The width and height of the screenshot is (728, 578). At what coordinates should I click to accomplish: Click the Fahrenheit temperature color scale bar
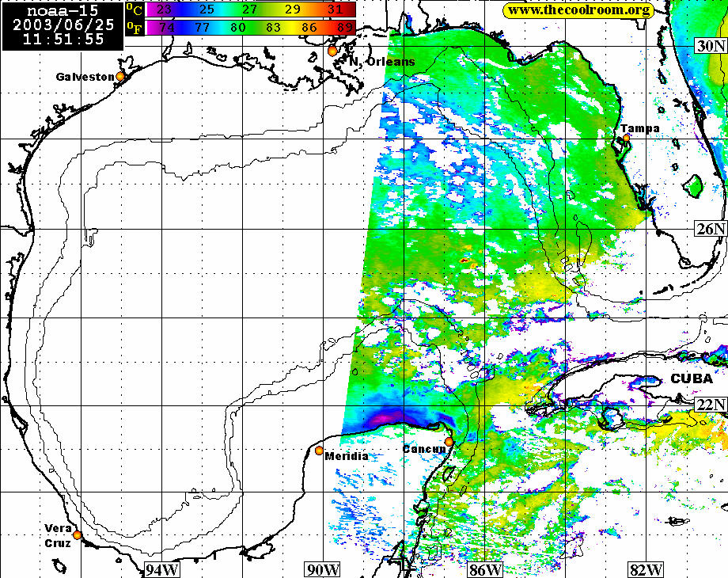pos(251,28)
